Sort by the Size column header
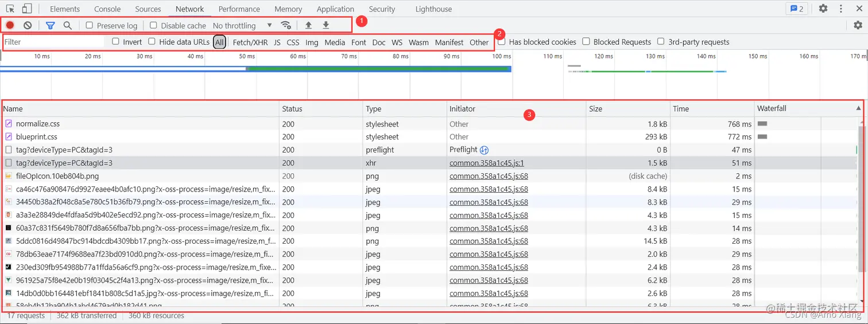868x324 pixels. (629, 108)
